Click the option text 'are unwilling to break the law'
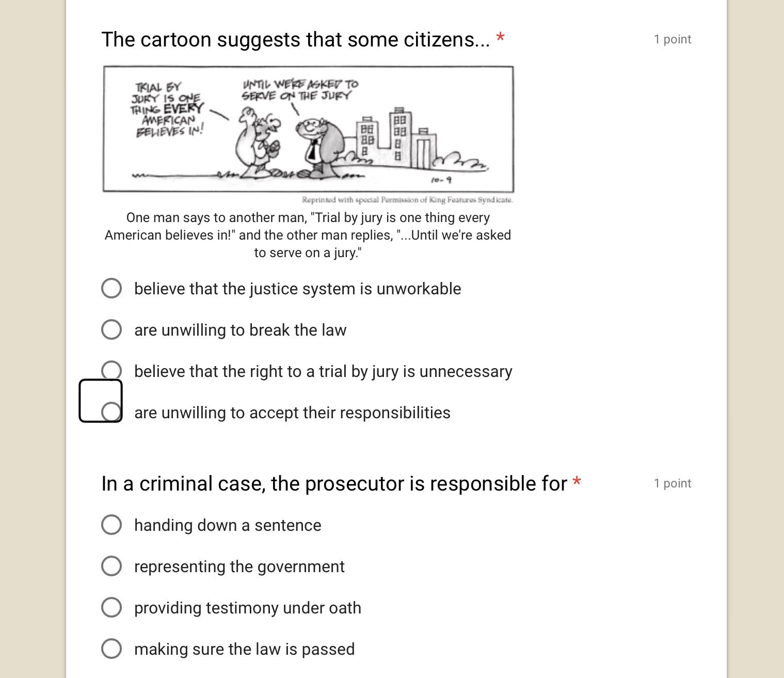 240,330
